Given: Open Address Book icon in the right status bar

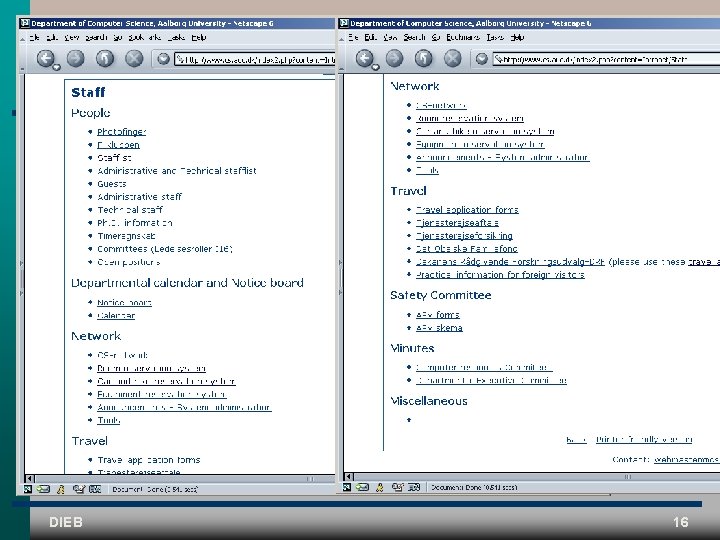Looking at the screenshot, I should coord(414,487).
